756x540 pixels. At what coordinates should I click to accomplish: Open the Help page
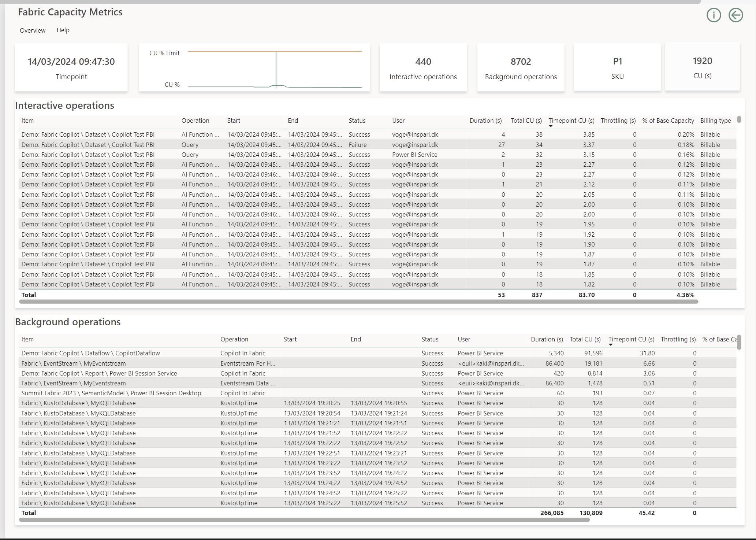coord(63,30)
